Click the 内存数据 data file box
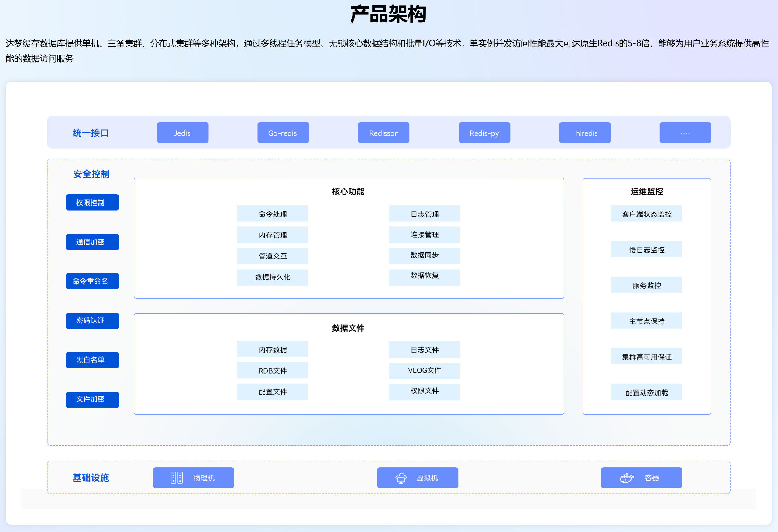 click(x=273, y=349)
